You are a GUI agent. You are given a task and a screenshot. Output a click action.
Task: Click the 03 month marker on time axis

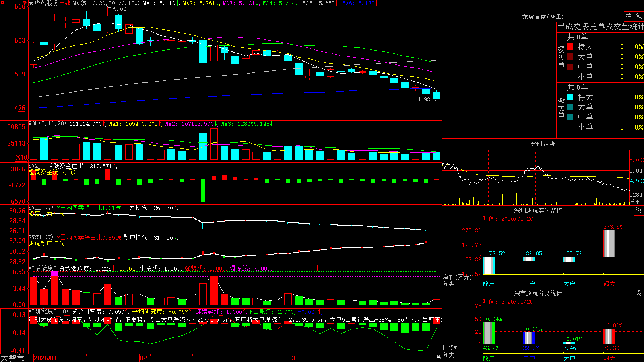pos(292,358)
